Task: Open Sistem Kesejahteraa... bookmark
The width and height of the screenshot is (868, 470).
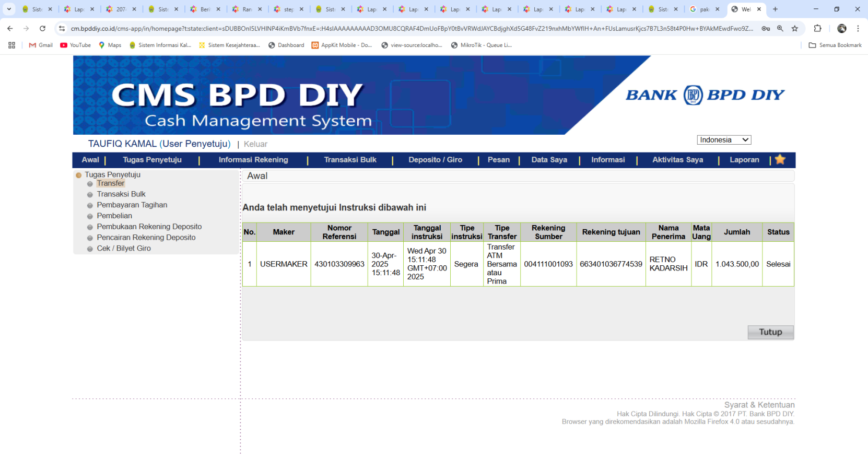Action: pyautogui.click(x=229, y=45)
